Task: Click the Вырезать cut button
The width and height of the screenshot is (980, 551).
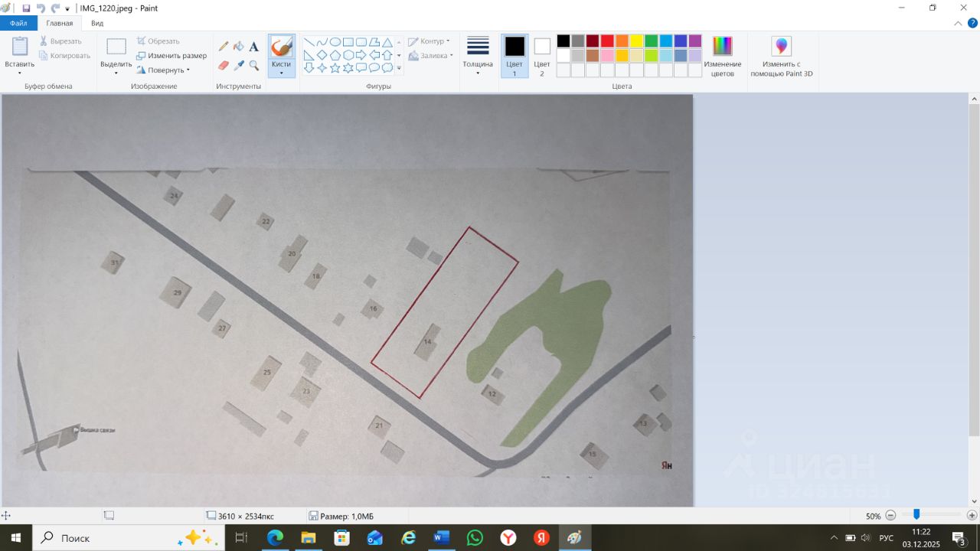Action: [x=60, y=41]
